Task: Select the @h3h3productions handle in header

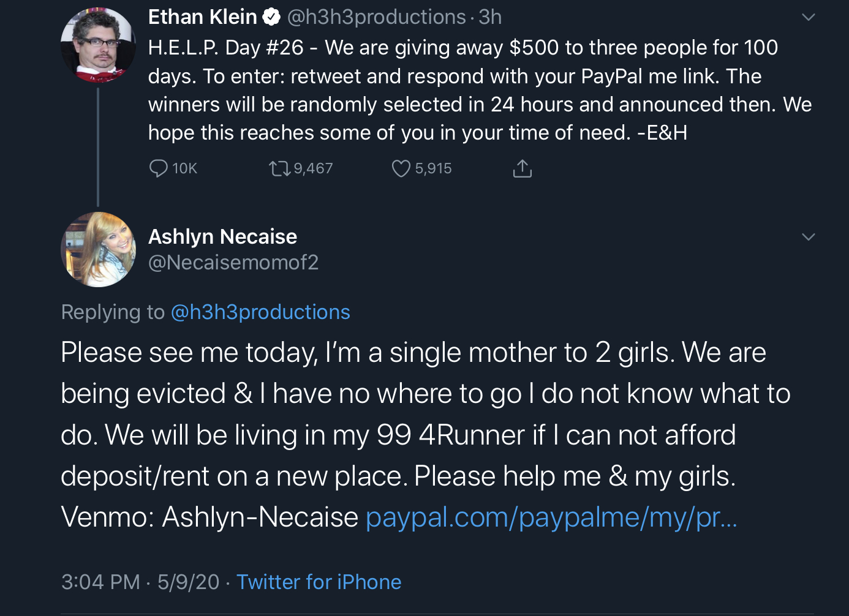Action: pyautogui.click(x=377, y=17)
